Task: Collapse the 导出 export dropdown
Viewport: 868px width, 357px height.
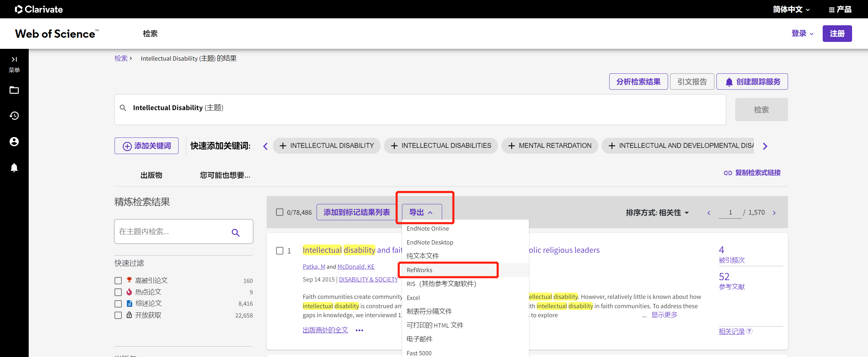Action: (x=421, y=212)
